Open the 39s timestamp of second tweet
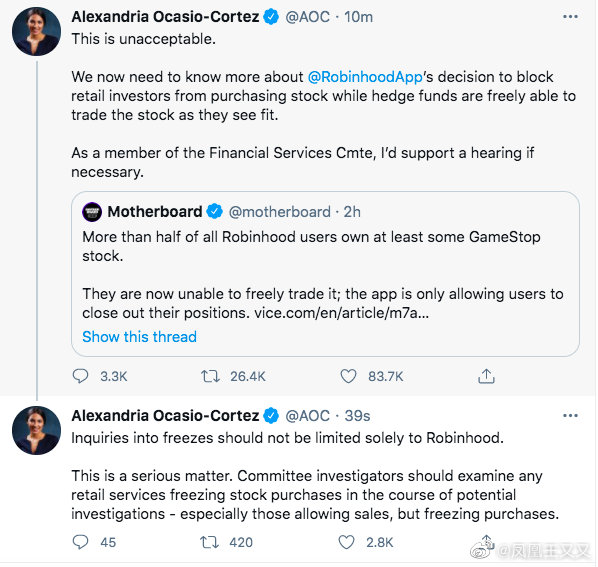The width and height of the screenshot is (598, 567). click(357, 416)
